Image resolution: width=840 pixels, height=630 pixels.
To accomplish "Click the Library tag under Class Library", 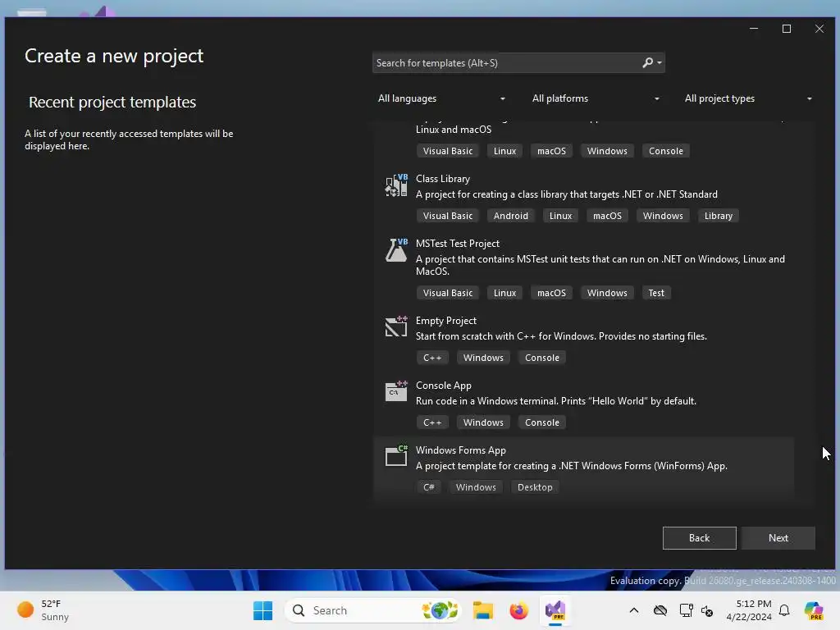I will tap(719, 216).
